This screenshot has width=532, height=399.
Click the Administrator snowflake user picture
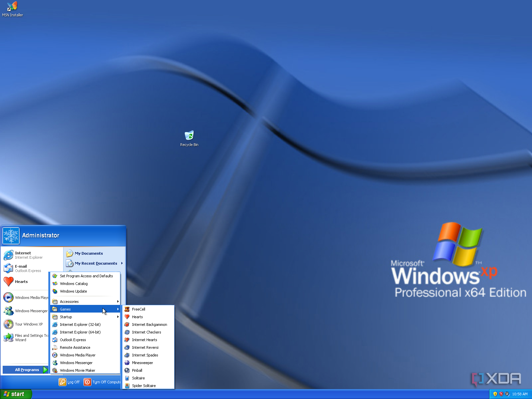click(x=11, y=236)
